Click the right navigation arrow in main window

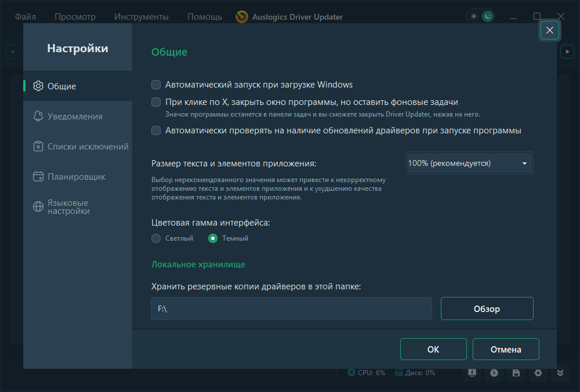pyautogui.click(x=567, y=52)
